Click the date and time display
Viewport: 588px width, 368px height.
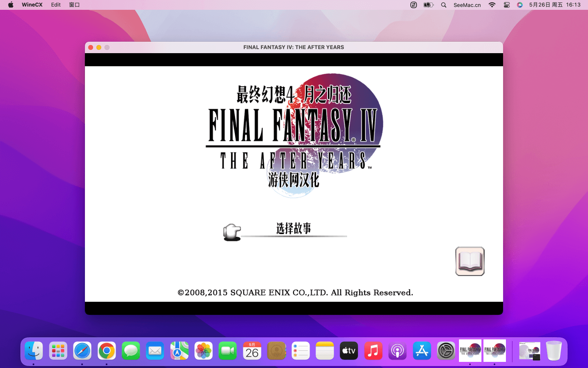click(555, 5)
